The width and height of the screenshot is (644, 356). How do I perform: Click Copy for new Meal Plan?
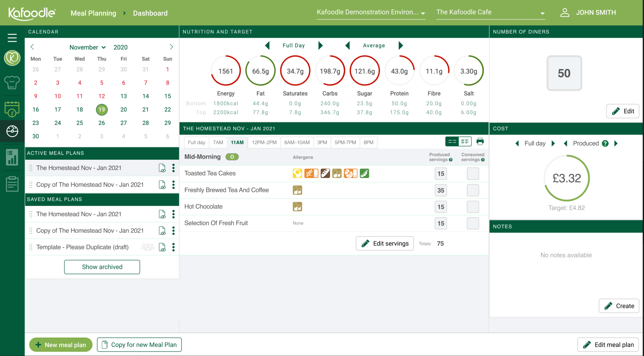tap(139, 345)
